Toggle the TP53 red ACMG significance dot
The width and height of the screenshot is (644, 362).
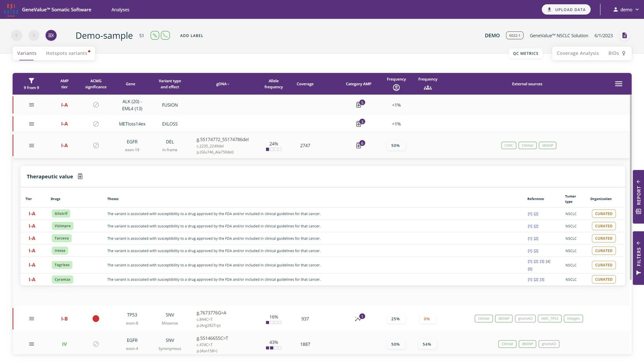coord(96,319)
